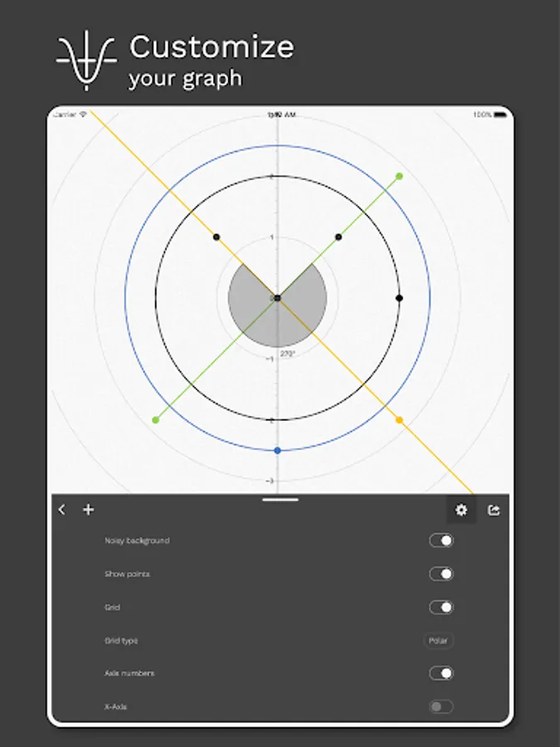Select the green point at upper right
The image size is (560, 747).
(x=400, y=176)
